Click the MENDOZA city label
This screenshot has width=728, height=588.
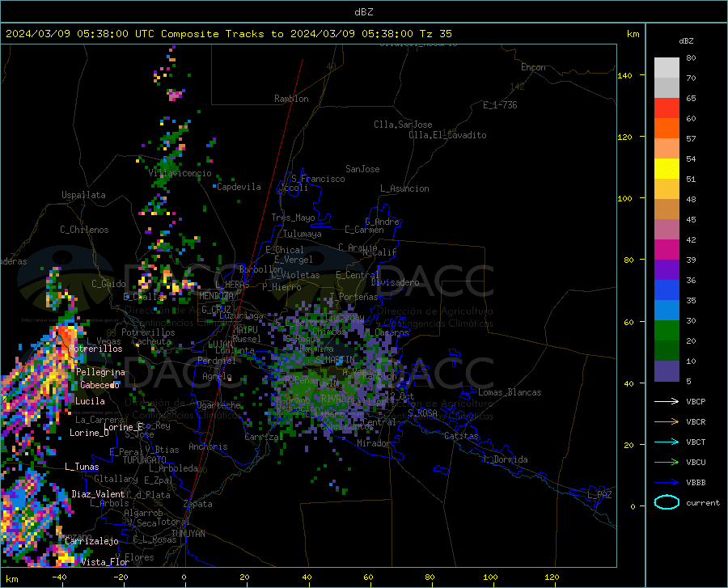tap(216, 296)
